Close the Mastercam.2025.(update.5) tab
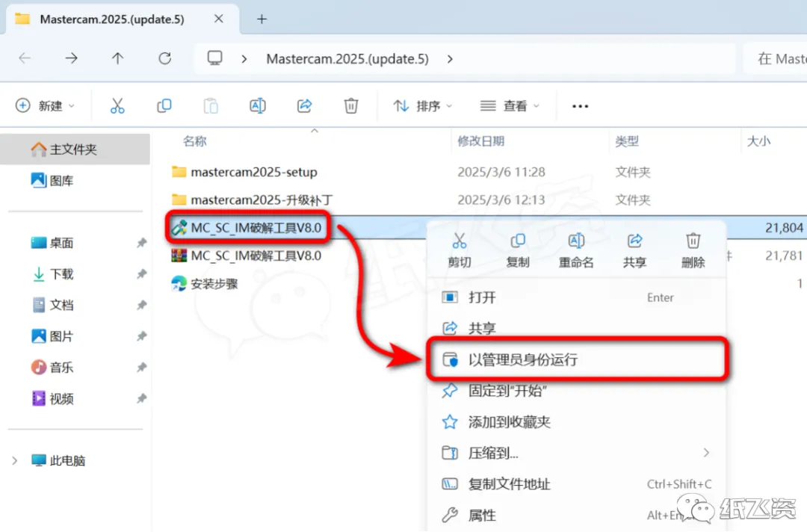Image resolution: width=807 pixels, height=532 pixels. click(x=219, y=19)
